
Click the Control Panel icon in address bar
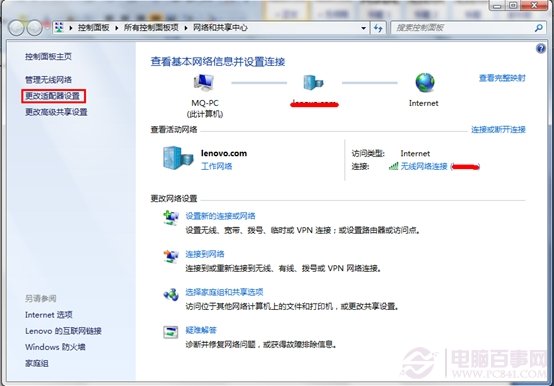coord(59,28)
